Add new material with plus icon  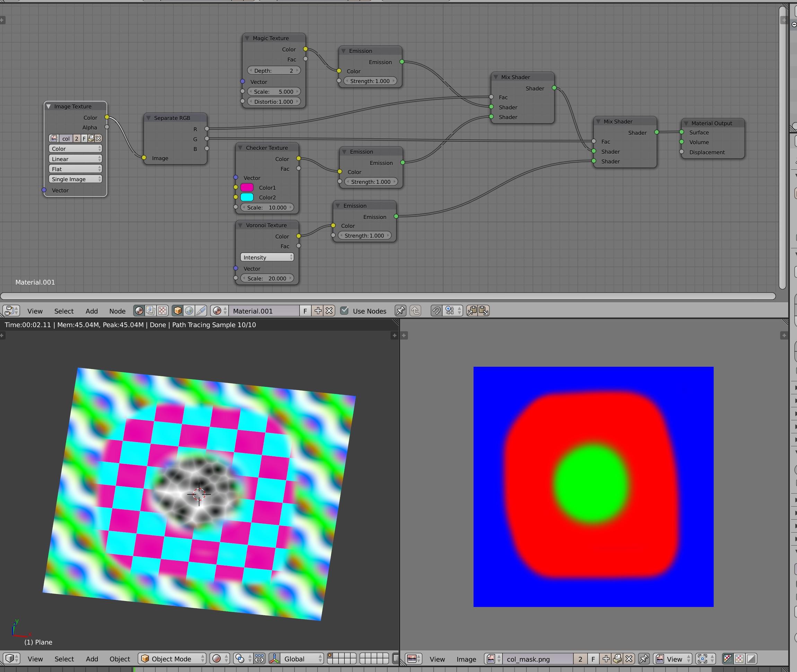tap(317, 311)
